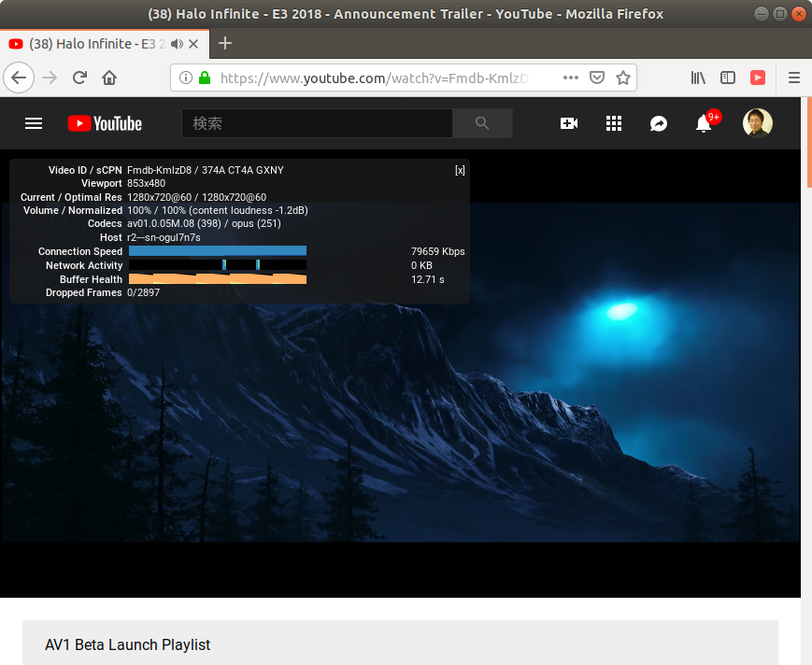Select the Halo Infinite browser tab
The height and width of the screenshot is (665, 812).
[x=103, y=43]
